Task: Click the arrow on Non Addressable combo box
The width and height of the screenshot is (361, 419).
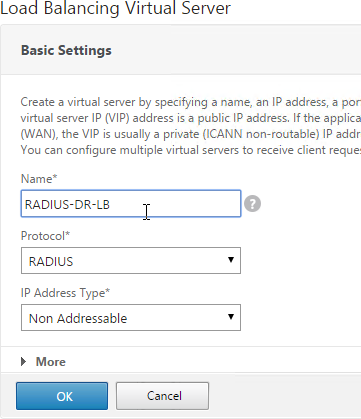Action: tap(231, 317)
